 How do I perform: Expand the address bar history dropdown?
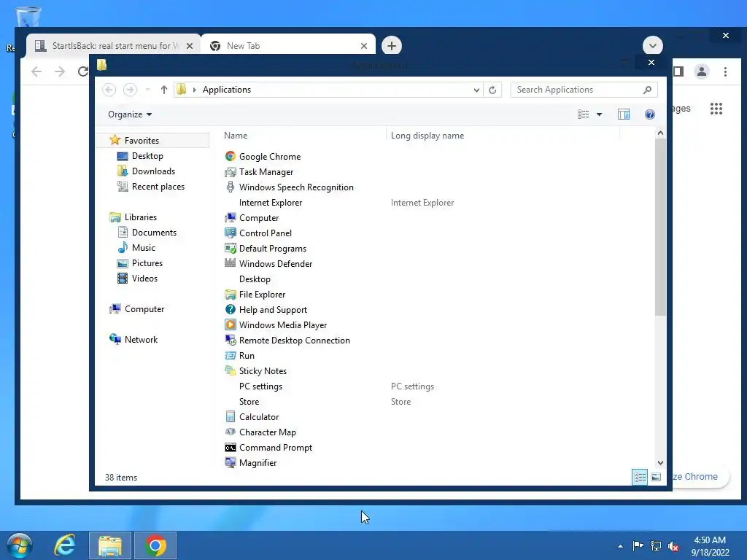(x=476, y=90)
